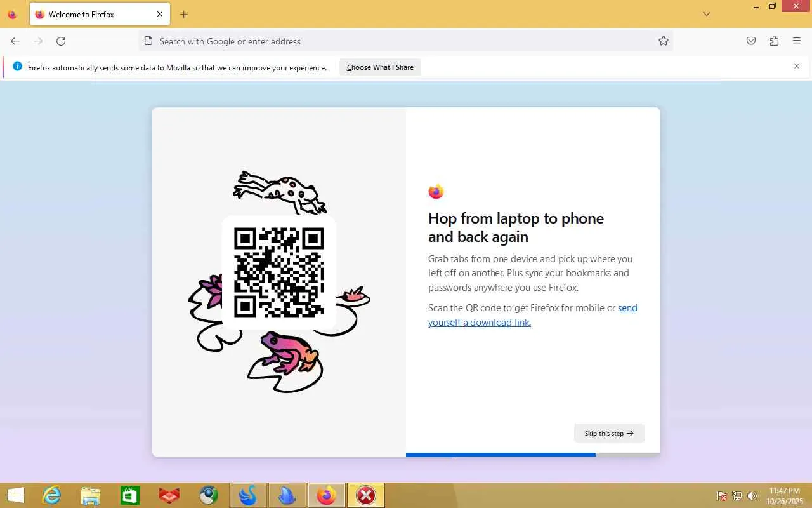Close the Welcome to Firefox tab
Viewport: 812px width, 508px height.
point(160,14)
